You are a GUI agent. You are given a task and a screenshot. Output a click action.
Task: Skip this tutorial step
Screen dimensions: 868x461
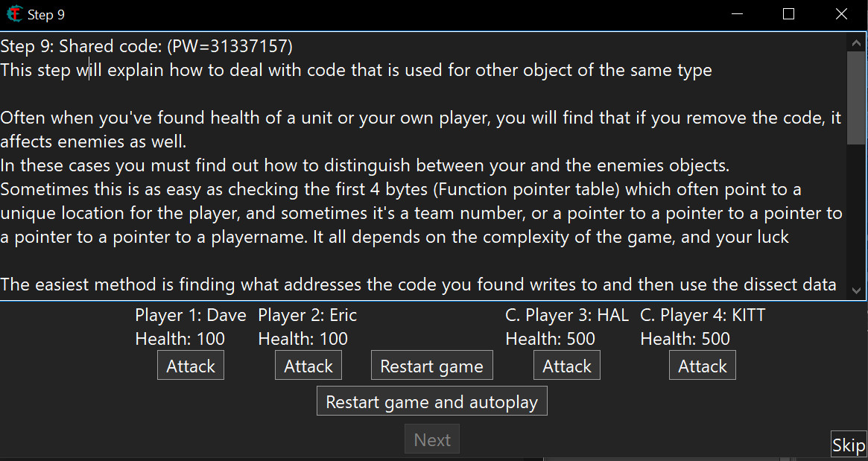click(x=849, y=445)
